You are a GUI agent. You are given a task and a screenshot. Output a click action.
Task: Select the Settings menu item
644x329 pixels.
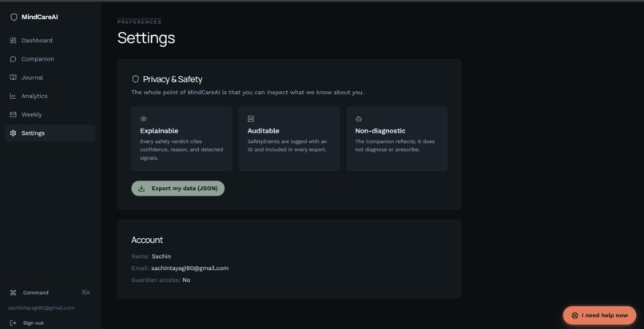(x=50, y=133)
